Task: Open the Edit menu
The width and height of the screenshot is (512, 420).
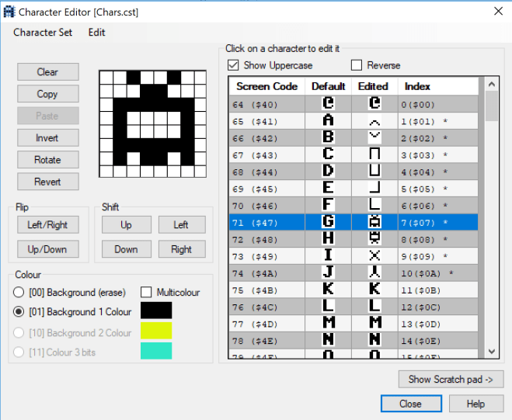Action: click(x=96, y=33)
